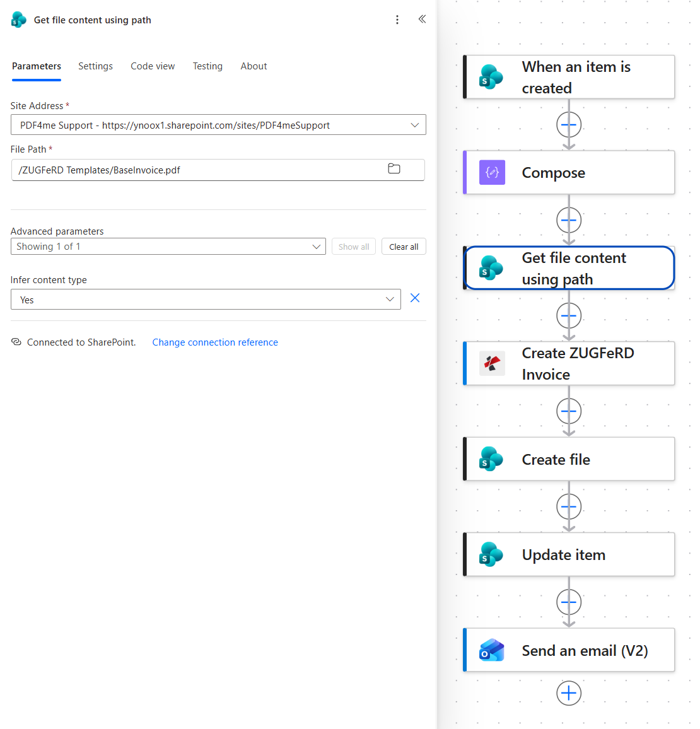The width and height of the screenshot is (700, 729).
Task: Click SharePoint icon on Create file card
Action: coord(491,459)
